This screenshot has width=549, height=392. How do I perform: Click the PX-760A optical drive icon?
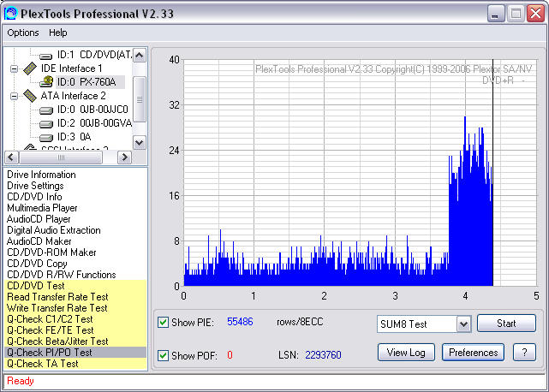pos(46,82)
